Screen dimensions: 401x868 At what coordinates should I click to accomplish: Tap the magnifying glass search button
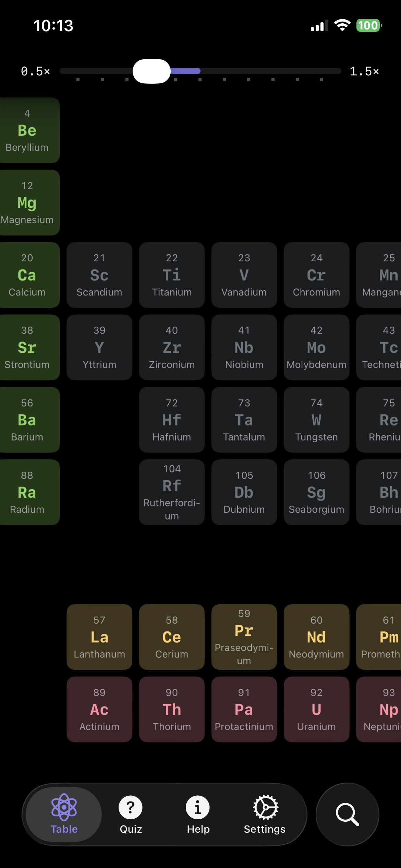(347, 814)
